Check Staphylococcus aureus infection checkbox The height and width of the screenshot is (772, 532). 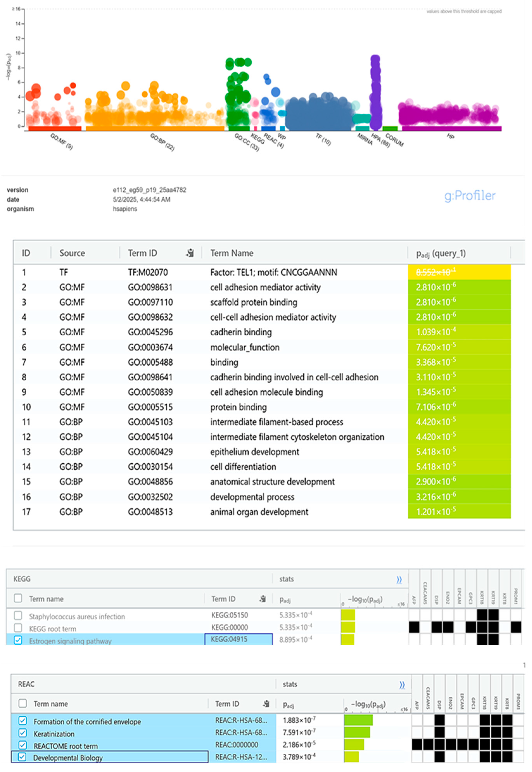[x=18, y=616]
